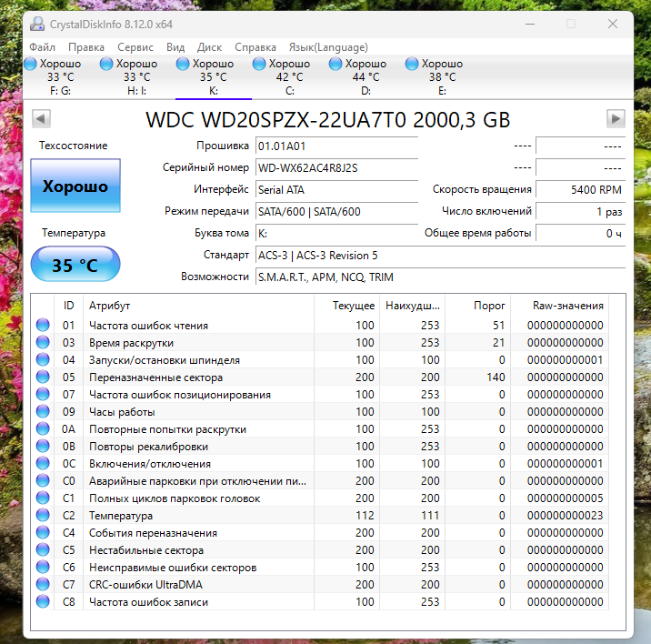
Task: Select Аварийные парковки при отключении row text
Action: 197,481
